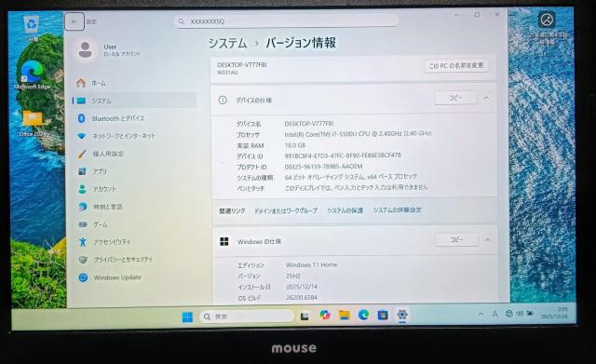596x364 pixels.
Task: Open File Explorer from the taskbar
Action: [345, 315]
